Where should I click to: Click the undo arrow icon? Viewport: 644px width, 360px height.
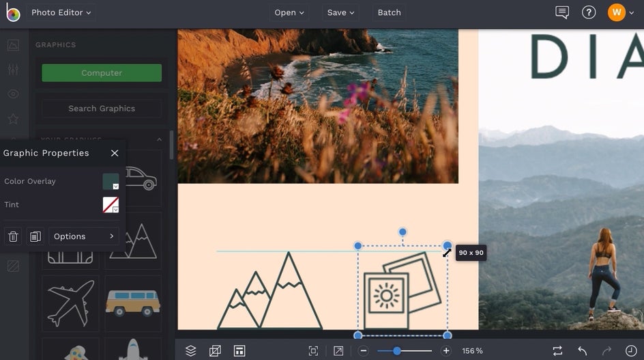[x=582, y=350]
